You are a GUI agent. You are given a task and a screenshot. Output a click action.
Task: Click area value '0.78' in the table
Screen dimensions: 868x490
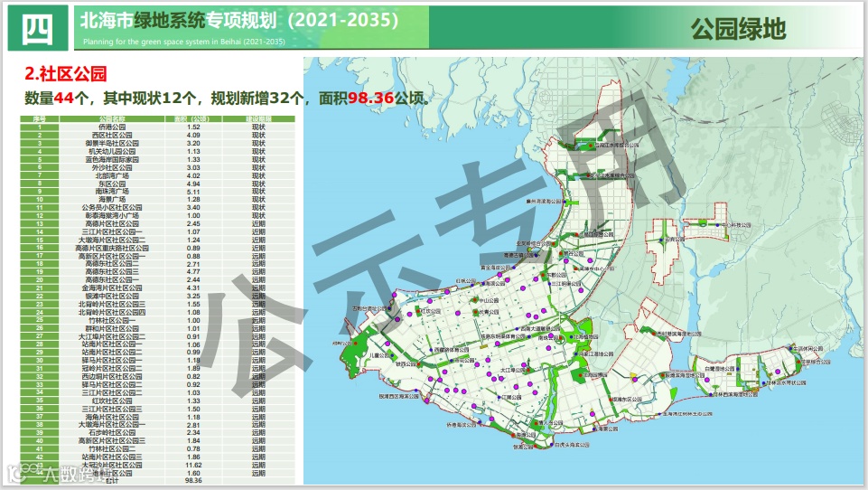coord(194,449)
